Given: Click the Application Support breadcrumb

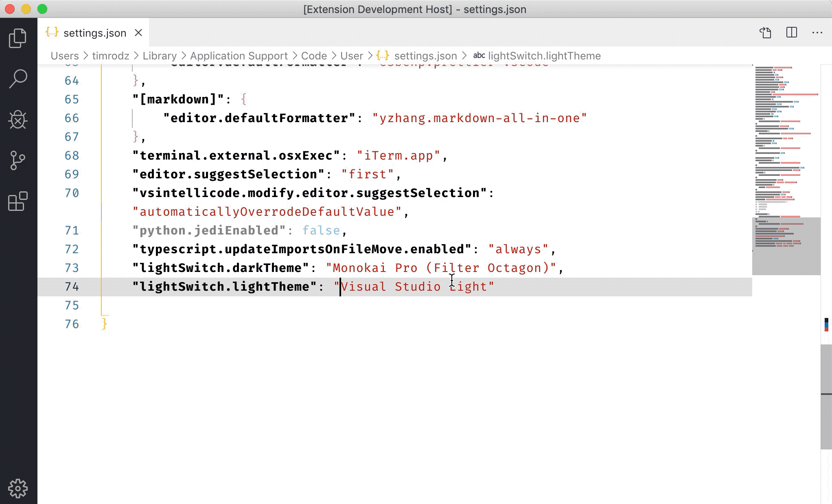Looking at the screenshot, I should pyautogui.click(x=239, y=56).
